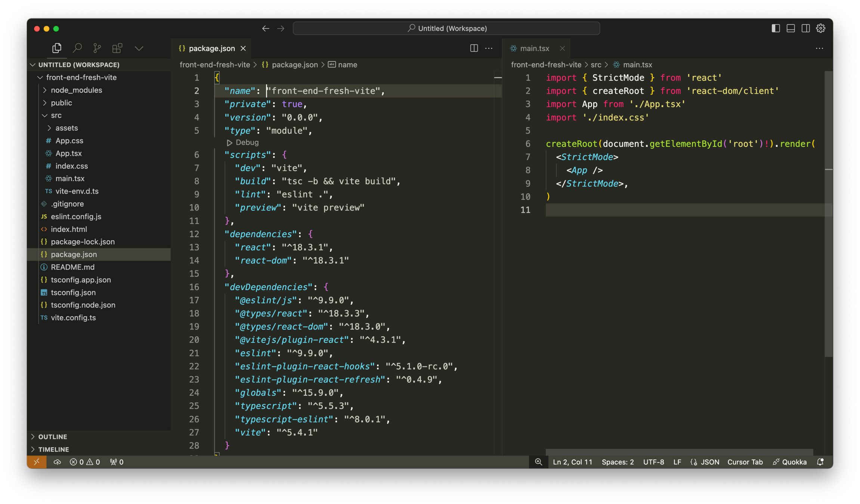This screenshot has height=504, width=860.
Task: Toggle the secondary side bar
Action: pos(805,28)
